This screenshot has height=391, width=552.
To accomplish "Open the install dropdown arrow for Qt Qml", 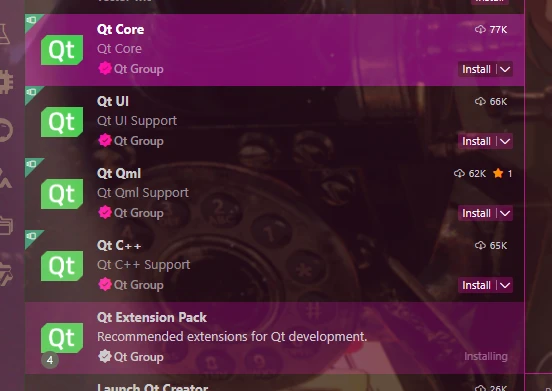I will point(505,213).
